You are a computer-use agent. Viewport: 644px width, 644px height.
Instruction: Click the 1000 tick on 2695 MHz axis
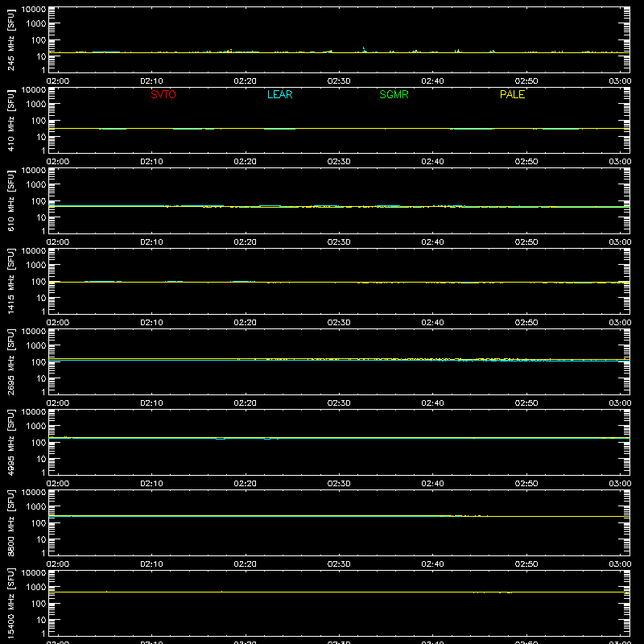36,346
